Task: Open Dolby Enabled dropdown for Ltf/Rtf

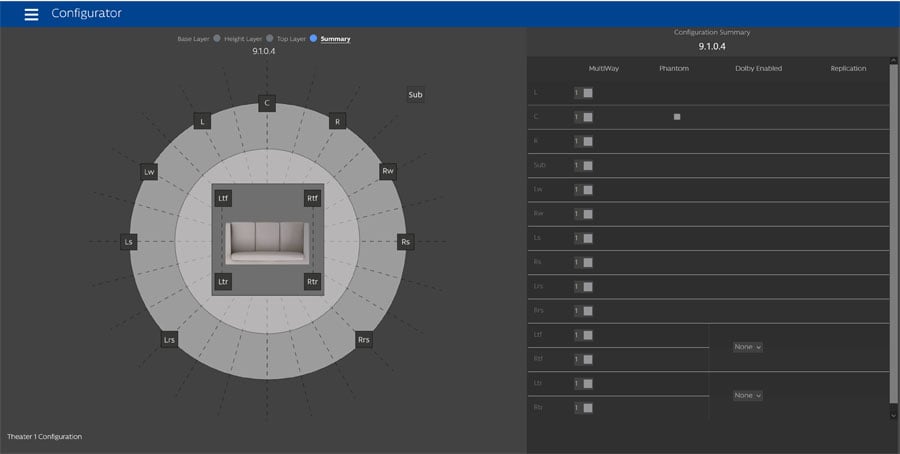Action: 747,347
